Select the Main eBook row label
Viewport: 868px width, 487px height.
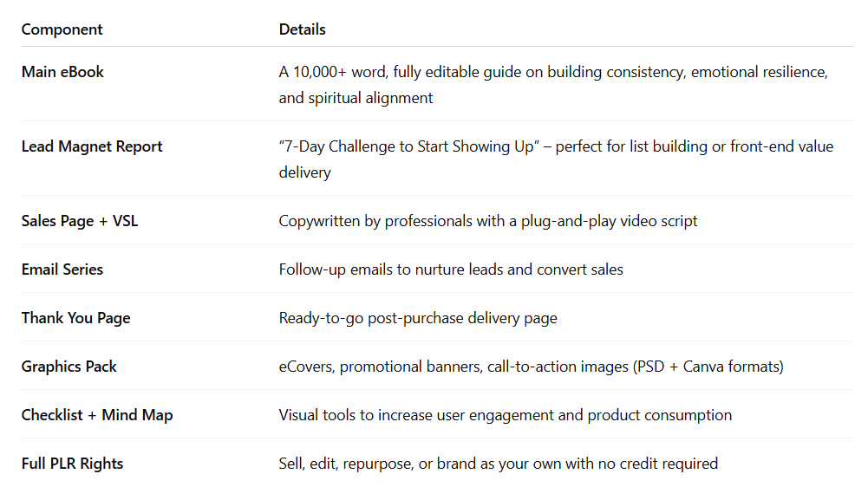(x=62, y=72)
